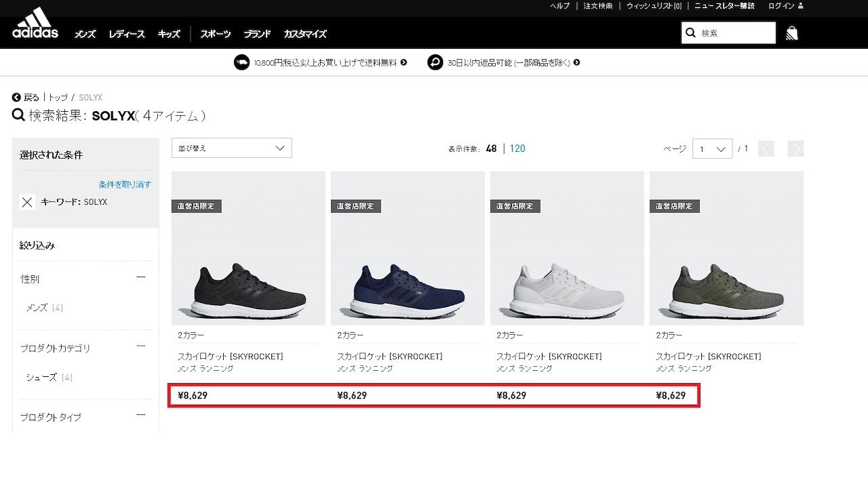
Task: Select the シューズ (4) category filter
Action: (x=49, y=377)
